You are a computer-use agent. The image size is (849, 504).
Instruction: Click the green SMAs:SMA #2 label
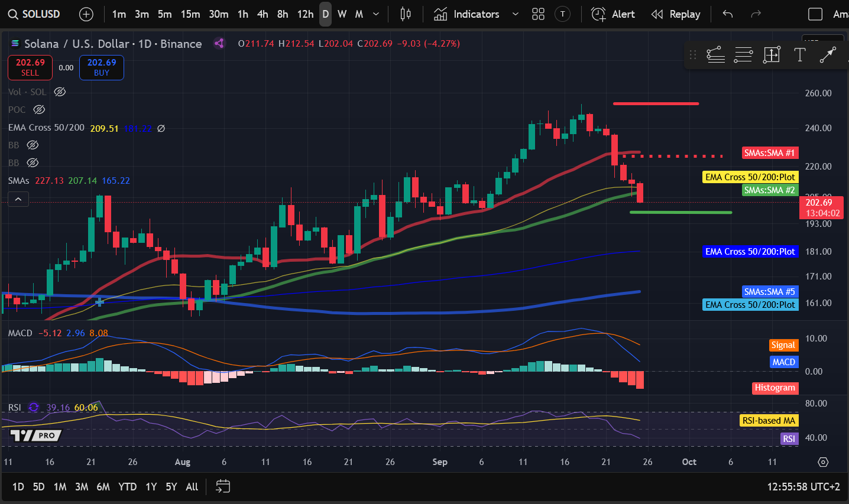pyautogui.click(x=769, y=190)
